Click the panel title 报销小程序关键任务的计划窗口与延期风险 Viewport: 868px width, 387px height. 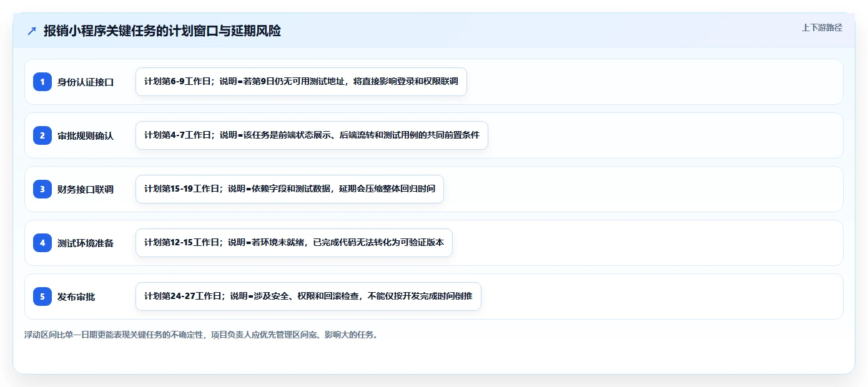(162, 31)
